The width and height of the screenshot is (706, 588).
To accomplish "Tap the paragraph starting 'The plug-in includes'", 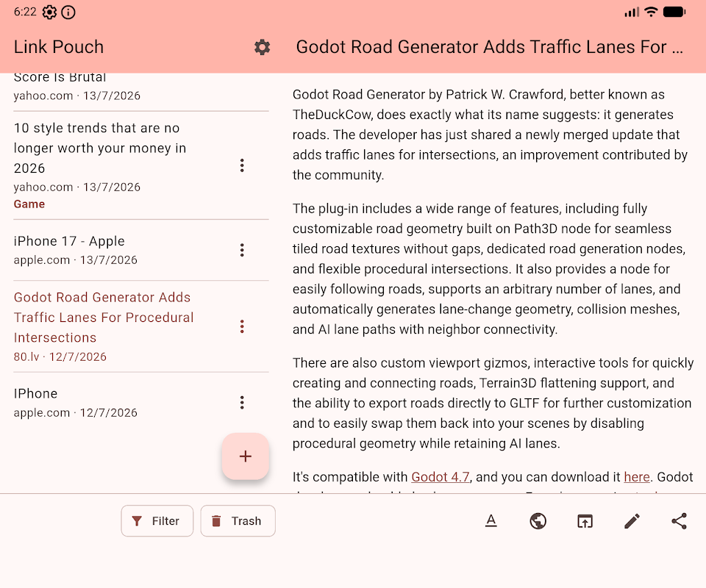I will tap(490, 269).
